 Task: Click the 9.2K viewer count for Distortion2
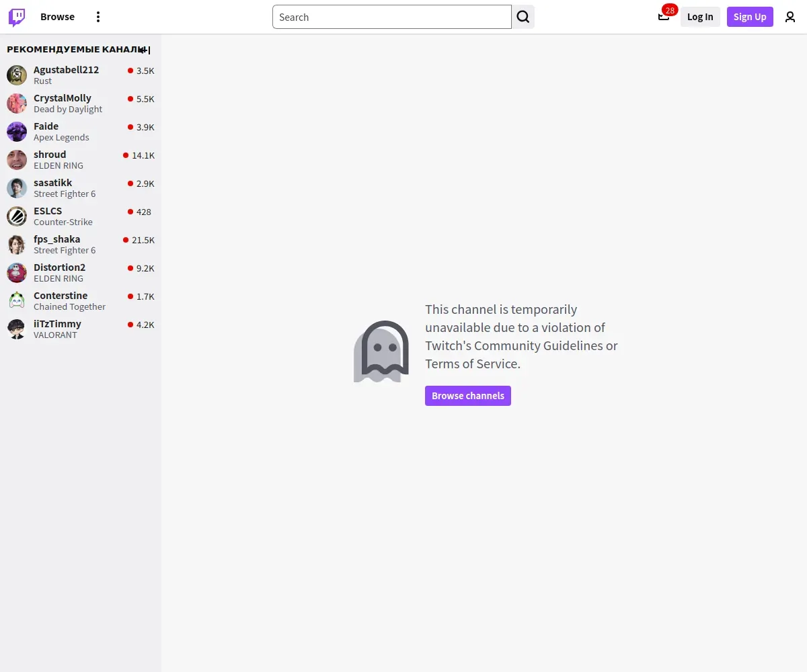pyautogui.click(x=145, y=268)
